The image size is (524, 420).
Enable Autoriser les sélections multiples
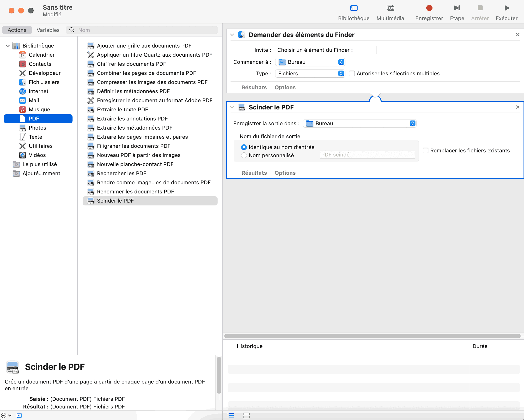[x=352, y=73]
